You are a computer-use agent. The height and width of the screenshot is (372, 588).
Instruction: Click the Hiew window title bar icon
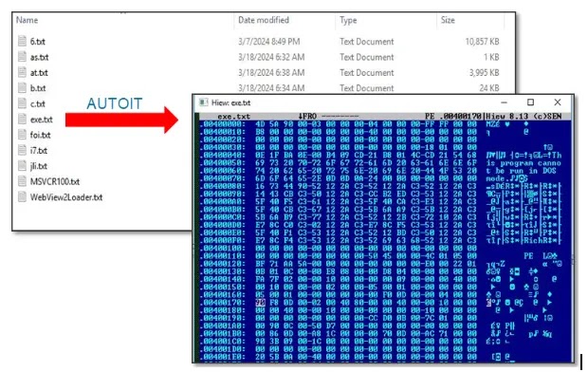204,102
